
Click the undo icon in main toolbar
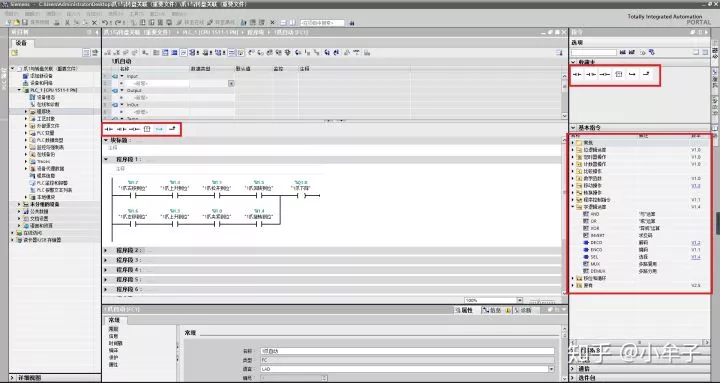105,23
